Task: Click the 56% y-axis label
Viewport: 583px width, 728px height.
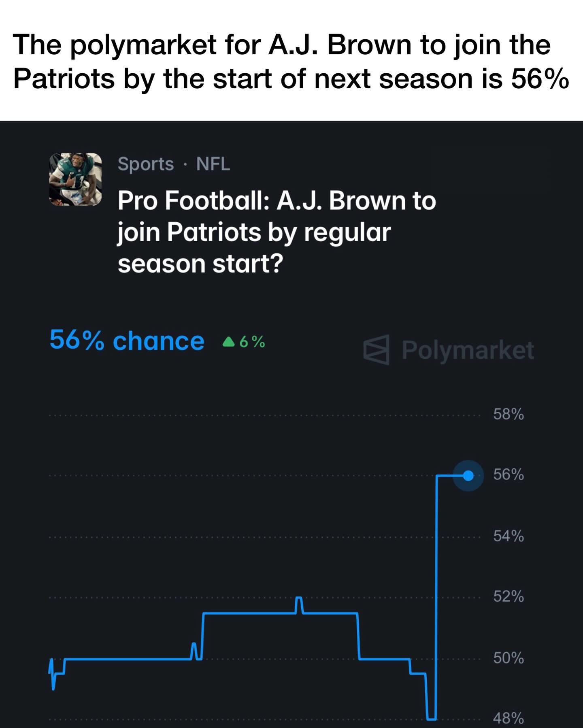Action: (509, 474)
